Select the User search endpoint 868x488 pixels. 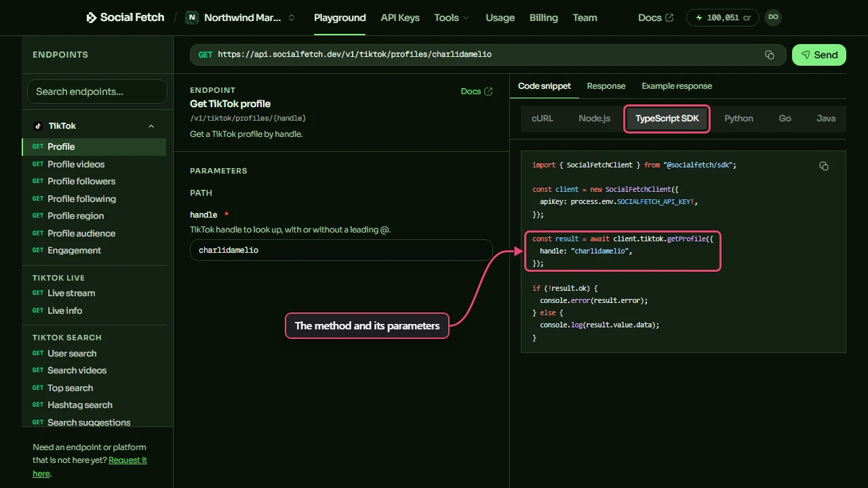coord(94,353)
